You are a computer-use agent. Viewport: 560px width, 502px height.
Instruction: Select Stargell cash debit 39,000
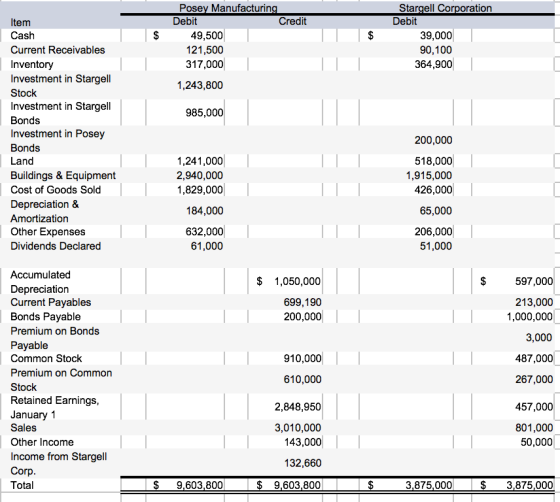coord(436,36)
